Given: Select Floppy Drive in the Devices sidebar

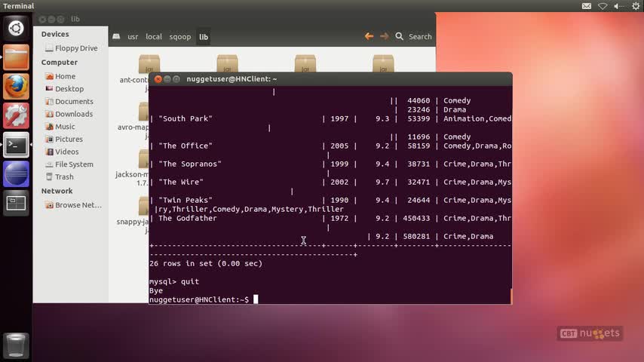Looking at the screenshot, I should [x=72, y=48].
